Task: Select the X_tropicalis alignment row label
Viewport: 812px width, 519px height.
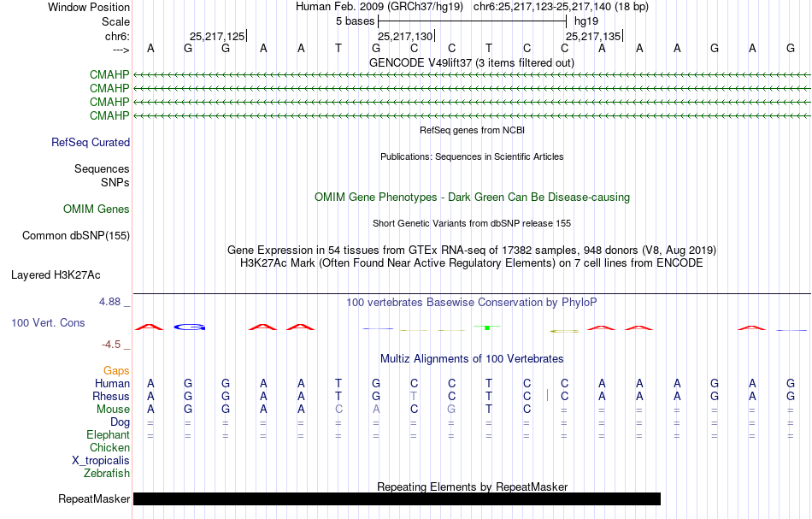Action: (x=101, y=461)
